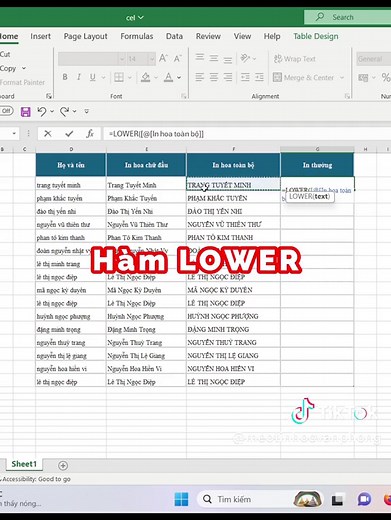
Task: Align text right in ribbon
Action: (228, 78)
